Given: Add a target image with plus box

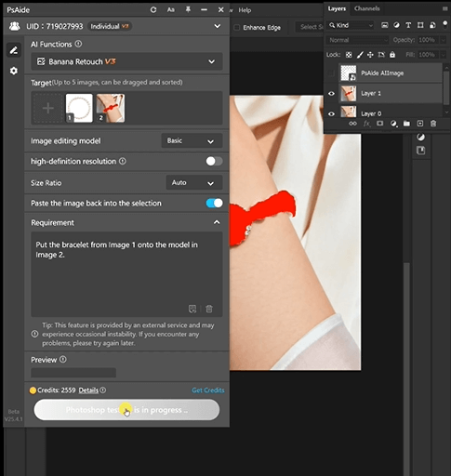Looking at the screenshot, I should tap(47, 108).
